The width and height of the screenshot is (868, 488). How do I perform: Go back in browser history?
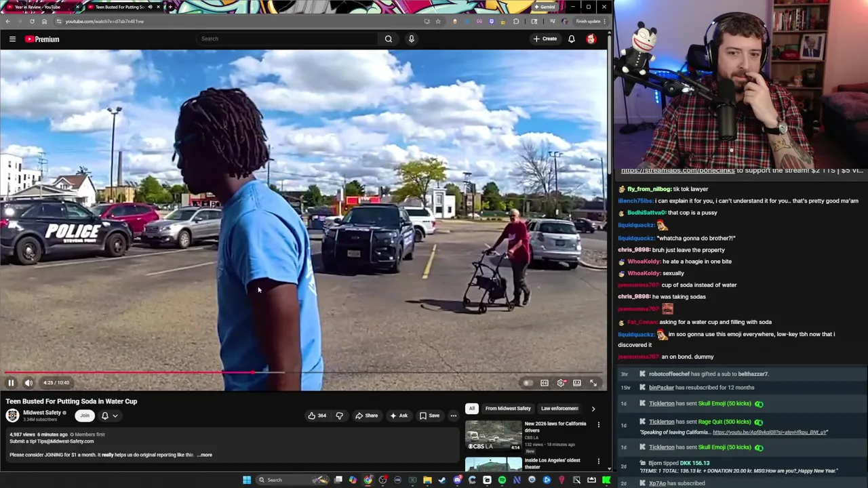[7, 21]
